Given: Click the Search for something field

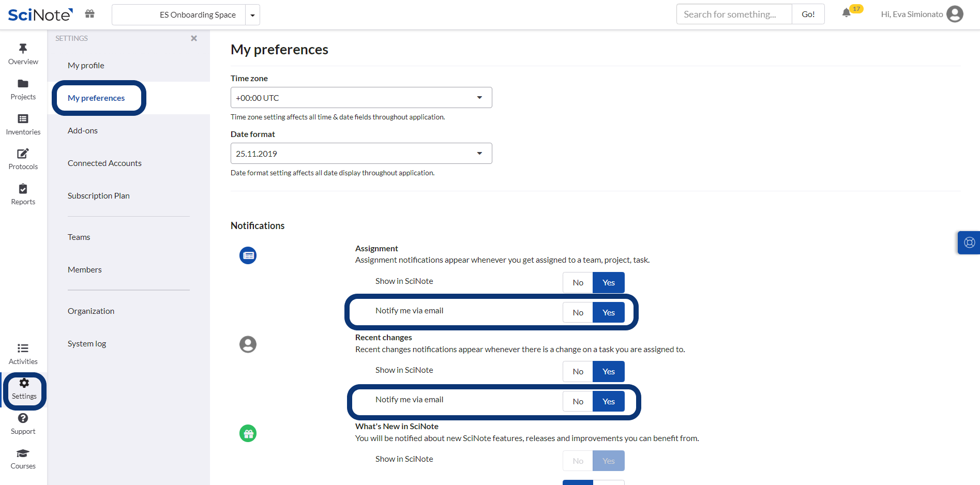Looking at the screenshot, I should tap(734, 14).
